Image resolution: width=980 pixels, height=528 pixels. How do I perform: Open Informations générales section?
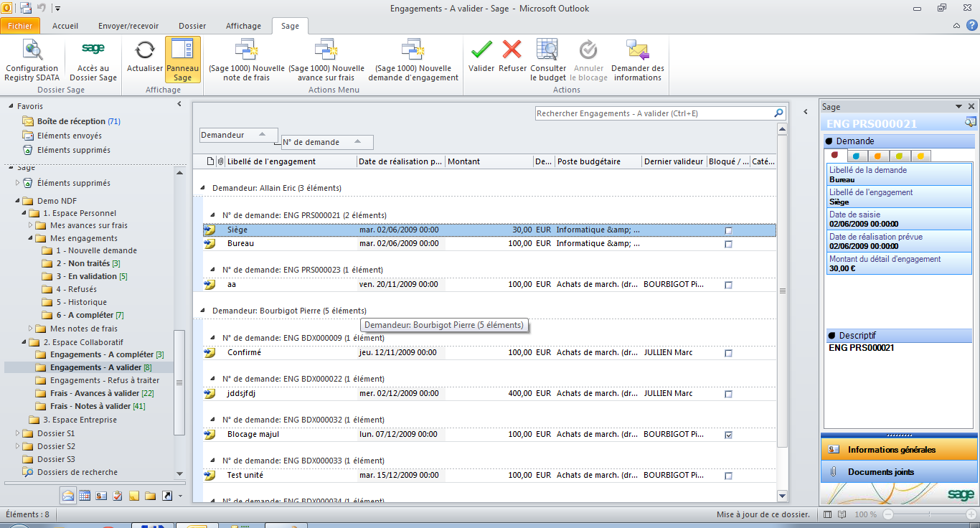pos(899,450)
